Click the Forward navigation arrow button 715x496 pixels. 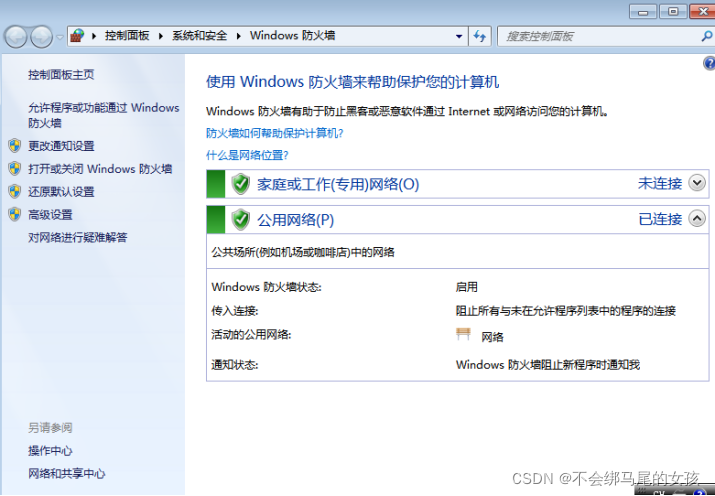coord(42,37)
